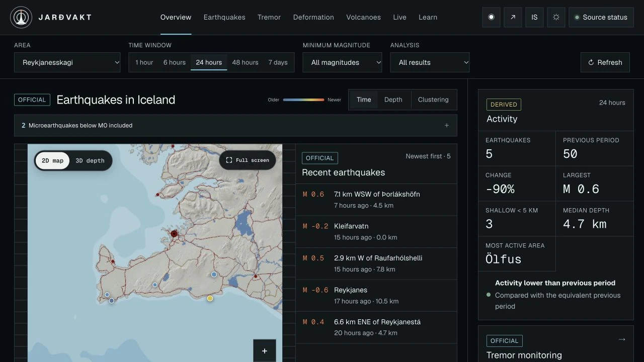Image resolution: width=644 pixels, height=362 pixels.
Task: Open the Learn tab
Action: pos(428,17)
